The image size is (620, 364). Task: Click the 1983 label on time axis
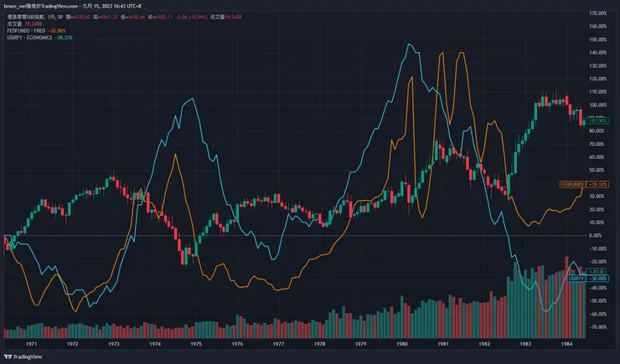point(525,344)
